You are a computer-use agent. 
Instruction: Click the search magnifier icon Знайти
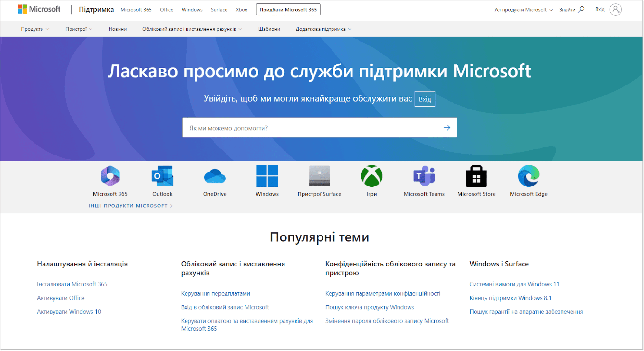coord(581,10)
